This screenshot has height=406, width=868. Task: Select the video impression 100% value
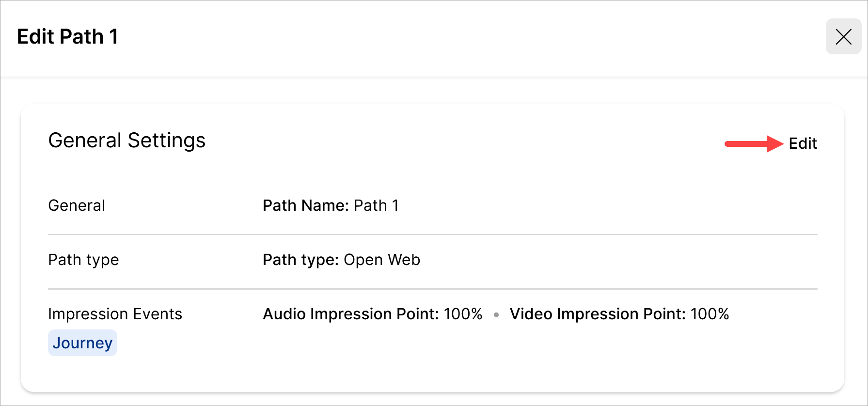coord(710,314)
